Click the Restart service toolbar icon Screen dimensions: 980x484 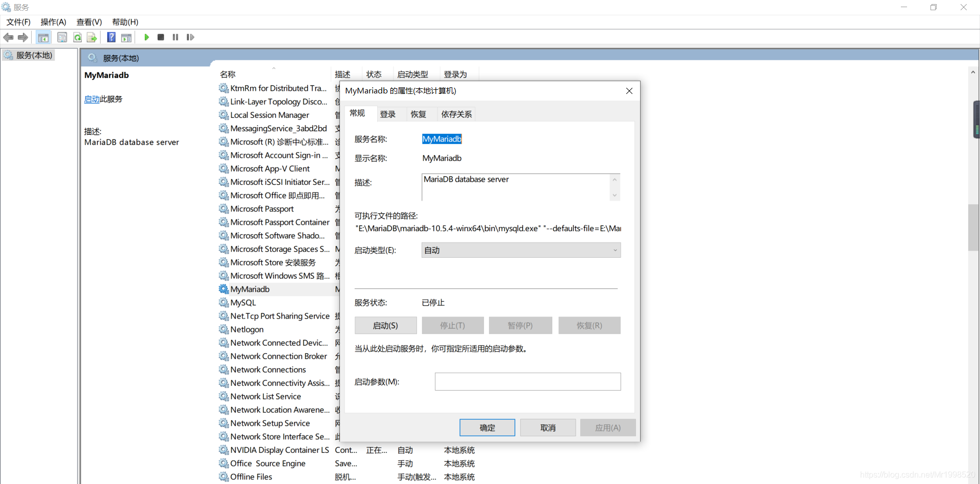[190, 37]
